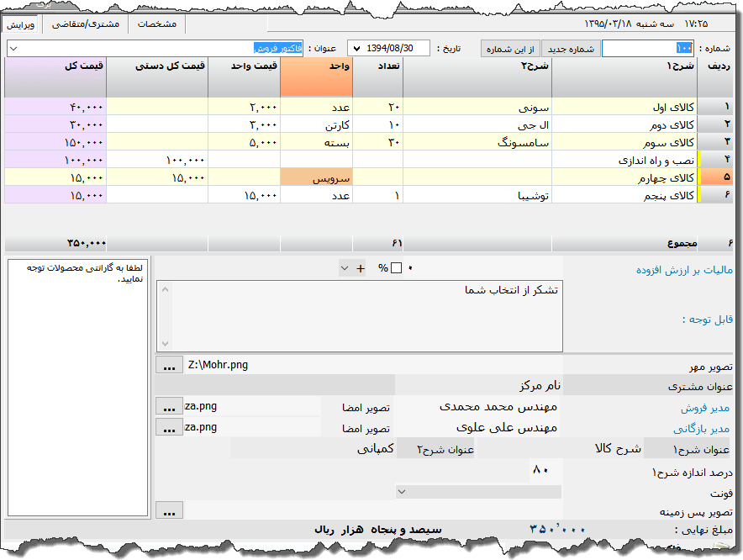Click the واحد column header

316,77
